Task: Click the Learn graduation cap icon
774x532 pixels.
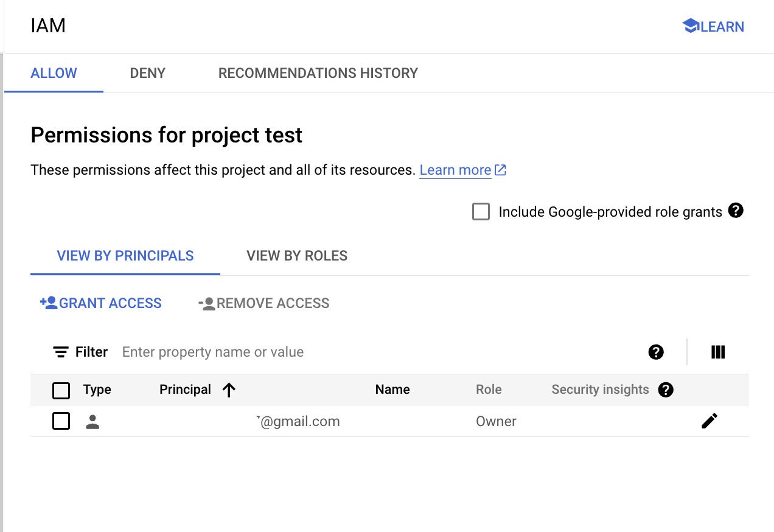Action: (690, 26)
